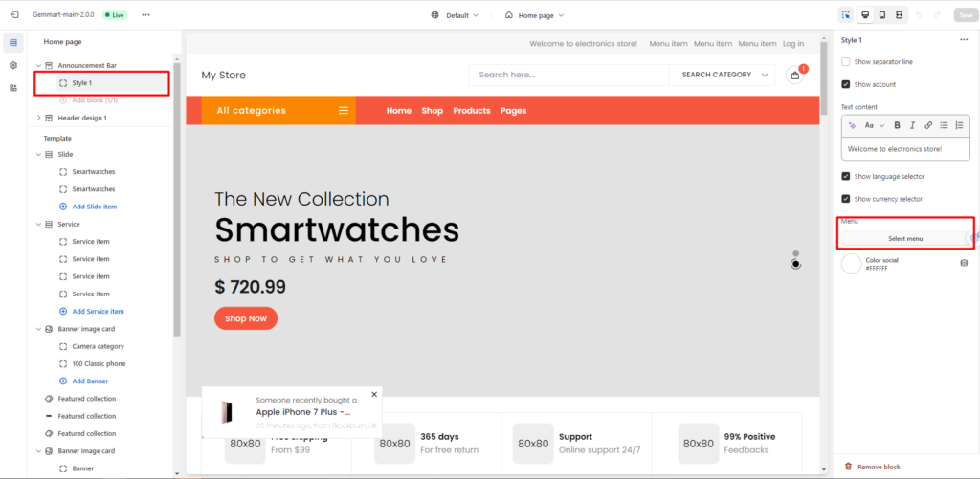Insert link in text content editor

[x=928, y=125]
